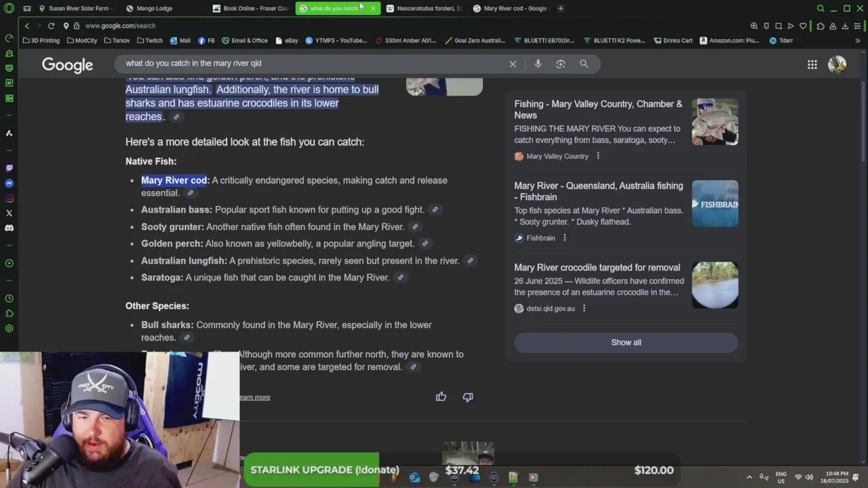Open the Discord sidebar panel

coord(9,228)
